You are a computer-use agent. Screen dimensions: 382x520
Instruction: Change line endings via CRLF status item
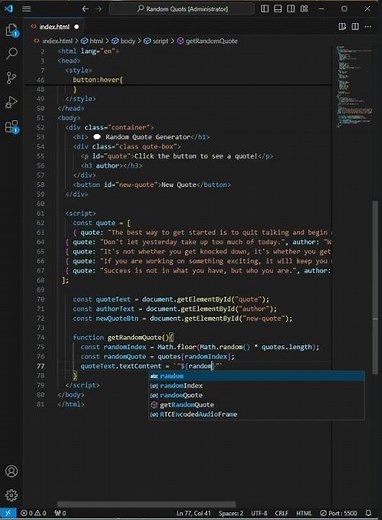coord(281,513)
